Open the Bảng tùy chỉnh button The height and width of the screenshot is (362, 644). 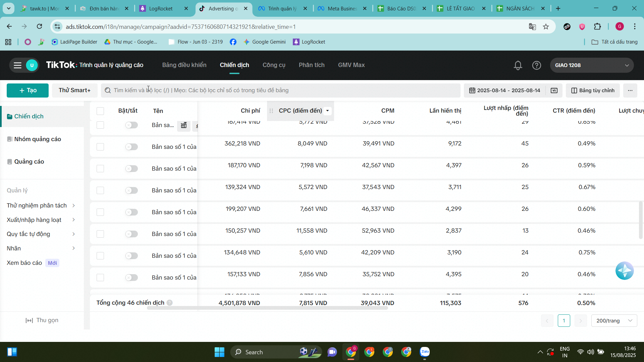tap(593, 90)
